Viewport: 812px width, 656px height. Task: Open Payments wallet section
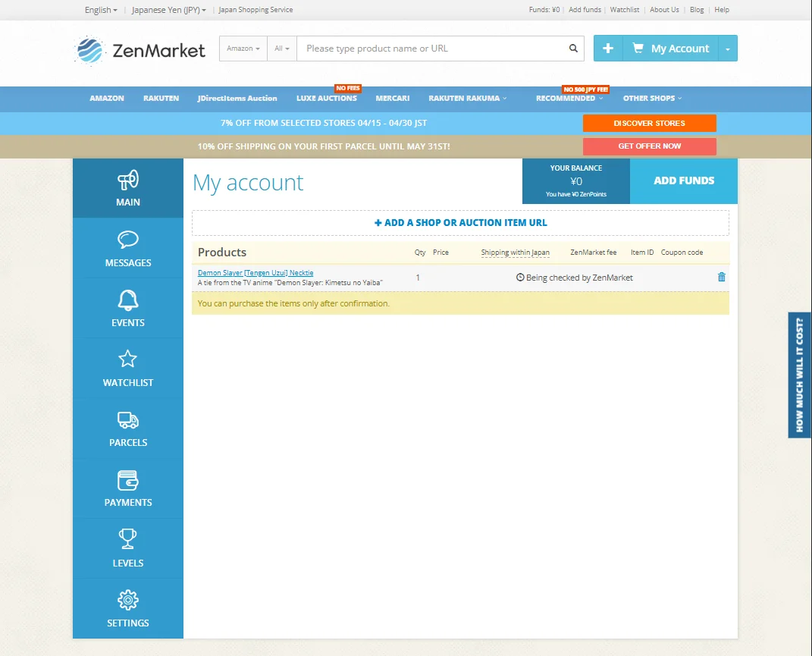[x=128, y=488]
